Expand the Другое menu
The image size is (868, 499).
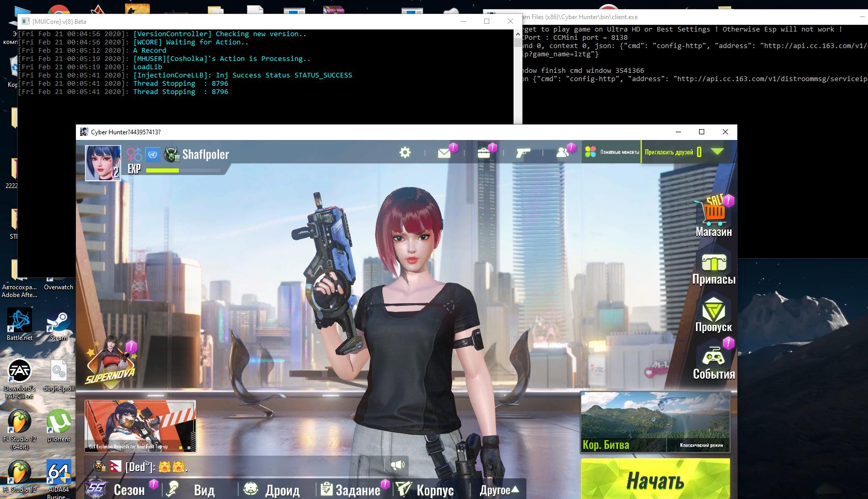[x=500, y=490]
